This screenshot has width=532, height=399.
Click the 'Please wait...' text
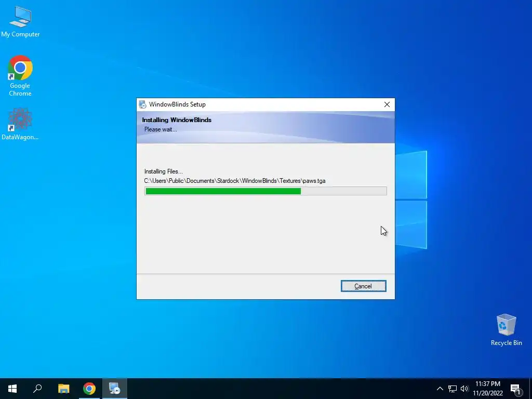(x=161, y=129)
